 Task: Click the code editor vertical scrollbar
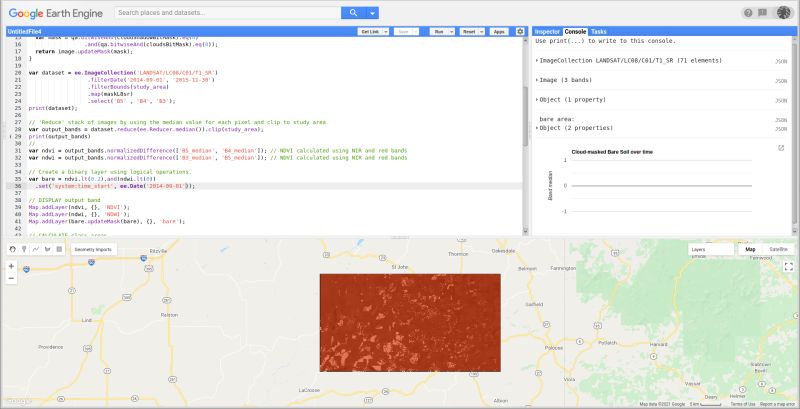tap(526, 116)
